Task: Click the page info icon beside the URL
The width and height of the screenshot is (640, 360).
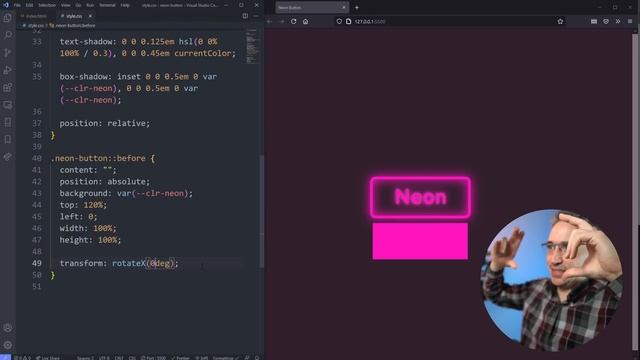Action: click(348, 21)
